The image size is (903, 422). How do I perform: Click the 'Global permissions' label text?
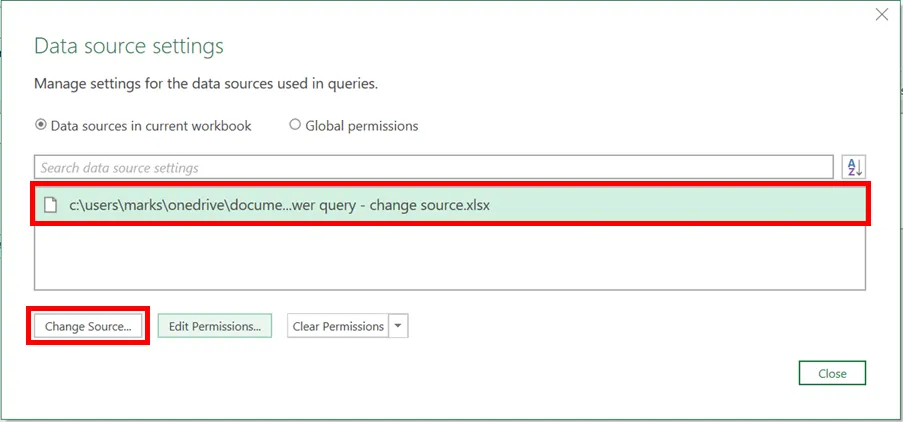pos(362,126)
